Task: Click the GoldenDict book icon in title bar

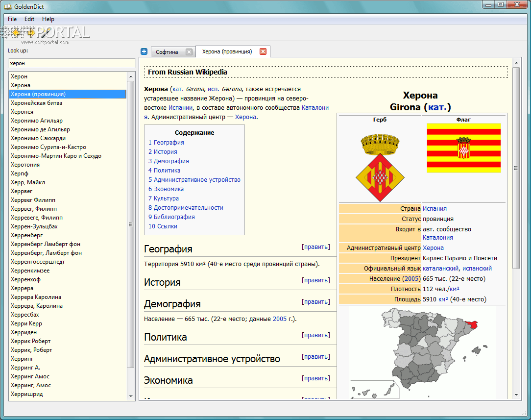Action: pyautogui.click(x=7, y=6)
